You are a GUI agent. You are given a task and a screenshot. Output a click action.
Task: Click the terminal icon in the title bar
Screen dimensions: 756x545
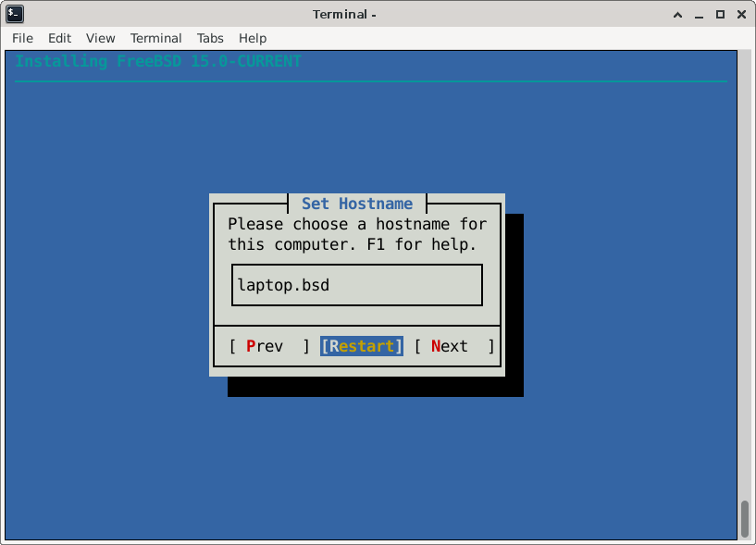(x=15, y=14)
